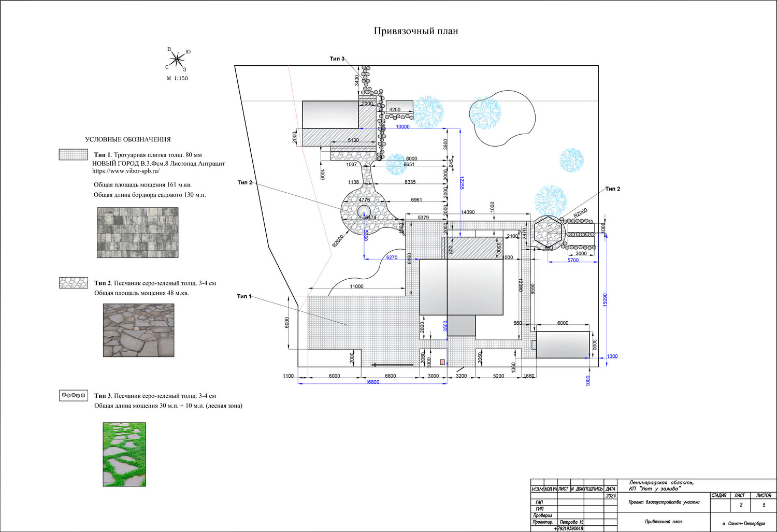Click the blue '10000' dimension at top
Viewport: 777px width, 532px height.
click(x=402, y=126)
